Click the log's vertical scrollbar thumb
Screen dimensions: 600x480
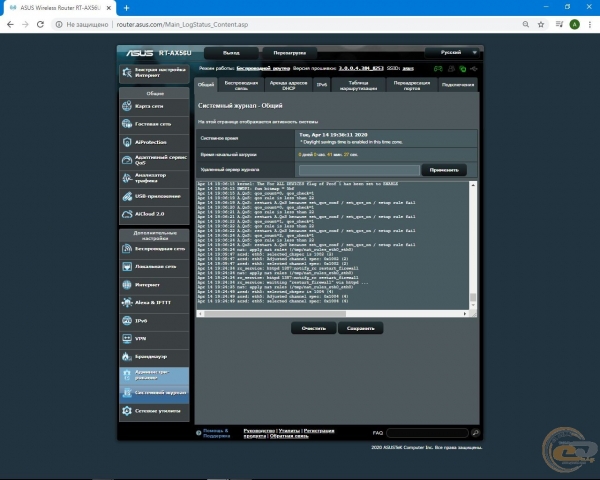click(x=473, y=297)
